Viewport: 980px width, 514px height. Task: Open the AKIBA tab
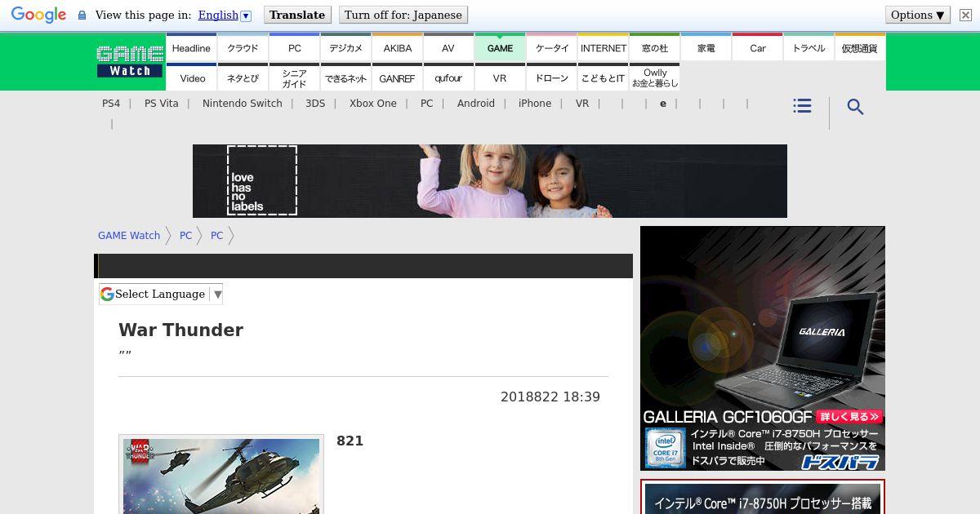tap(397, 48)
